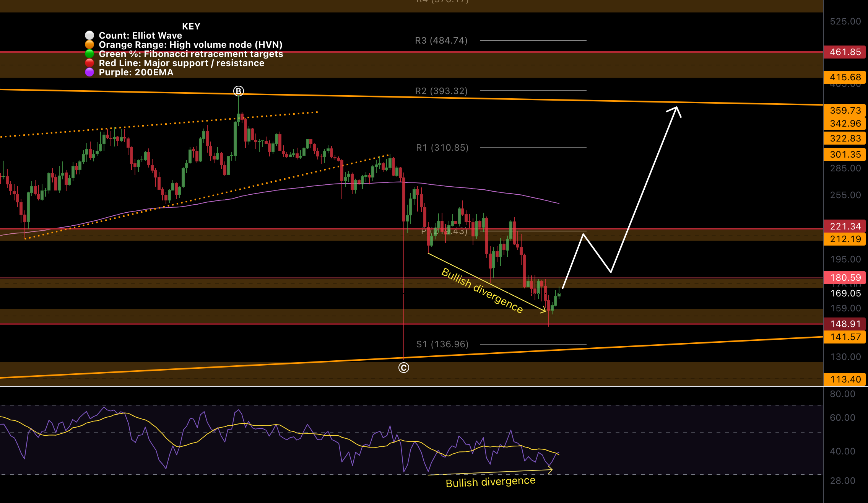Image resolution: width=868 pixels, height=503 pixels.
Task: Select the 359.73 orange price axis label
Action: click(845, 111)
